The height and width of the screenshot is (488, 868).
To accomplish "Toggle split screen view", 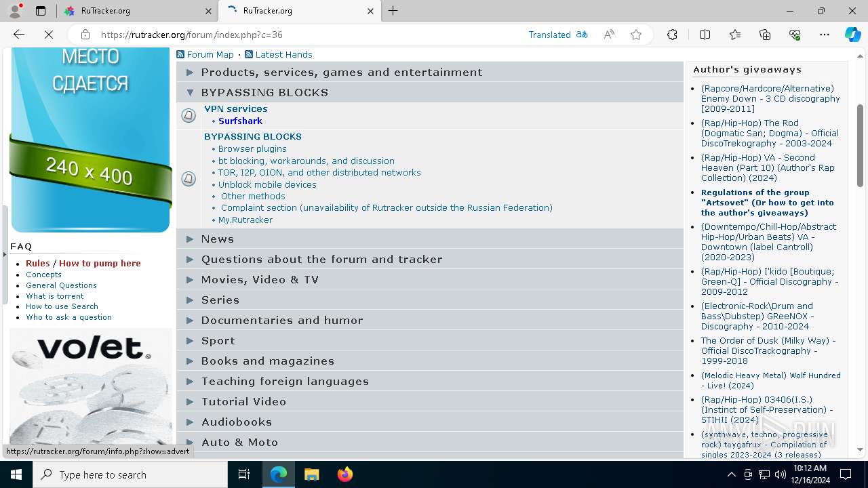I will (705, 35).
